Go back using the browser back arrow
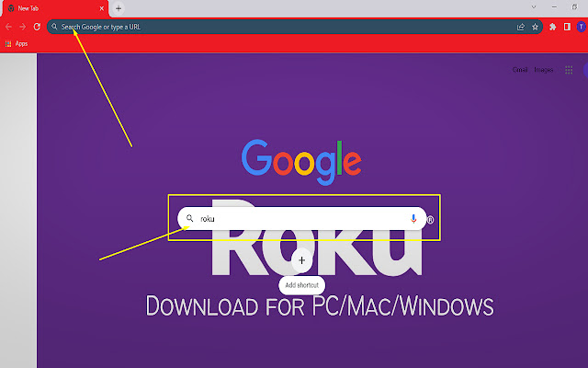This screenshot has height=368, width=588. [x=8, y=27]
